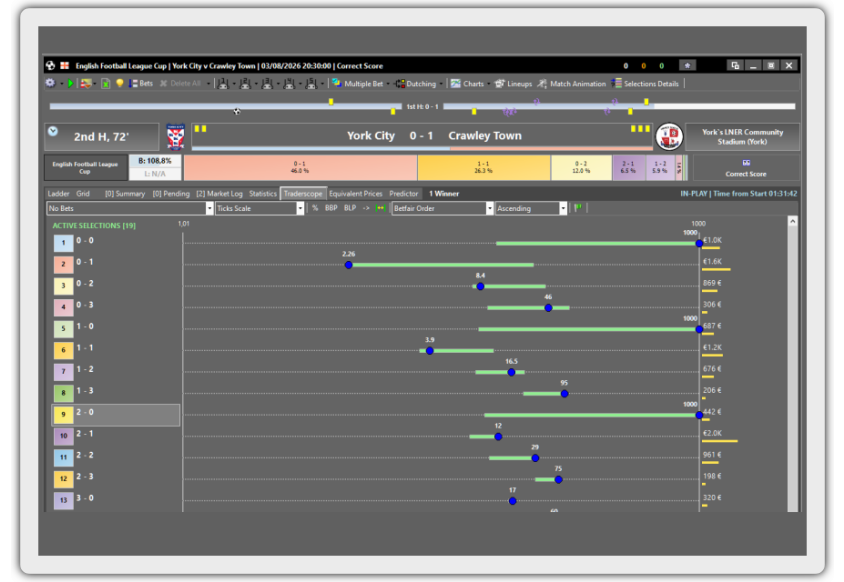Viewport: 844px width, 582px height.
Task: Click the star favourite button in title bar
Action: (x=687, y=66)
